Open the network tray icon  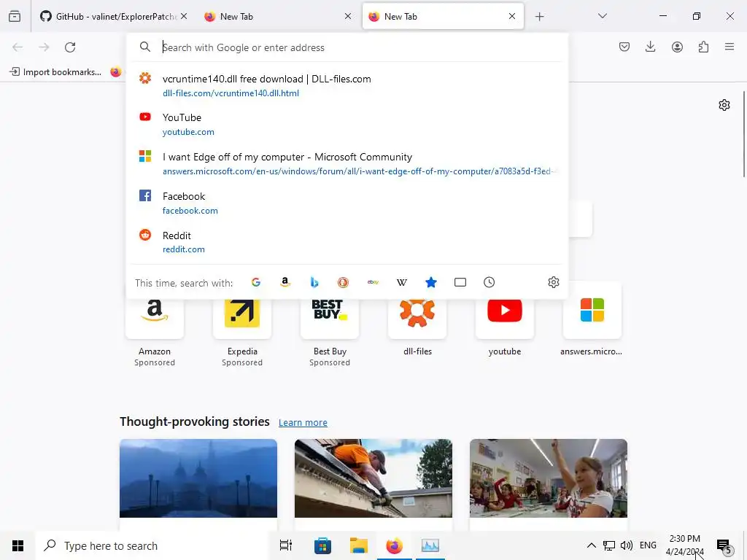(609, 545)
